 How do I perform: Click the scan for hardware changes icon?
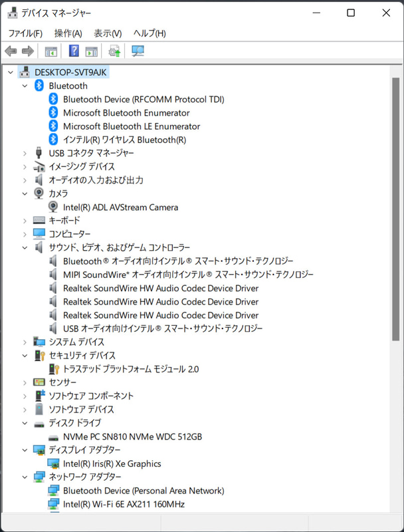coord(138,51)
